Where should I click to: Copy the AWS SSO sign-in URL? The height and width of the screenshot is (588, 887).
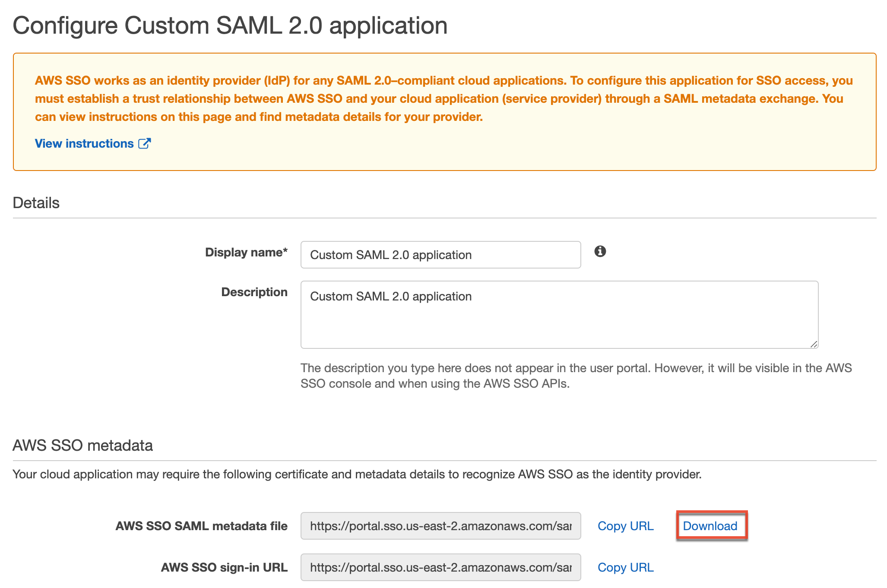[x=625, y=567]
